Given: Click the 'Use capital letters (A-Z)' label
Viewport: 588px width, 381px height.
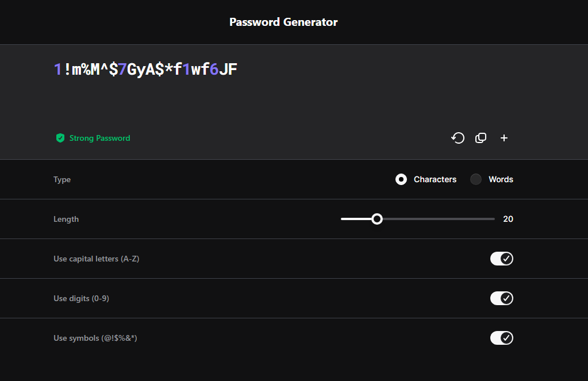Looking at the screenshot, I should tap(96, 259).
